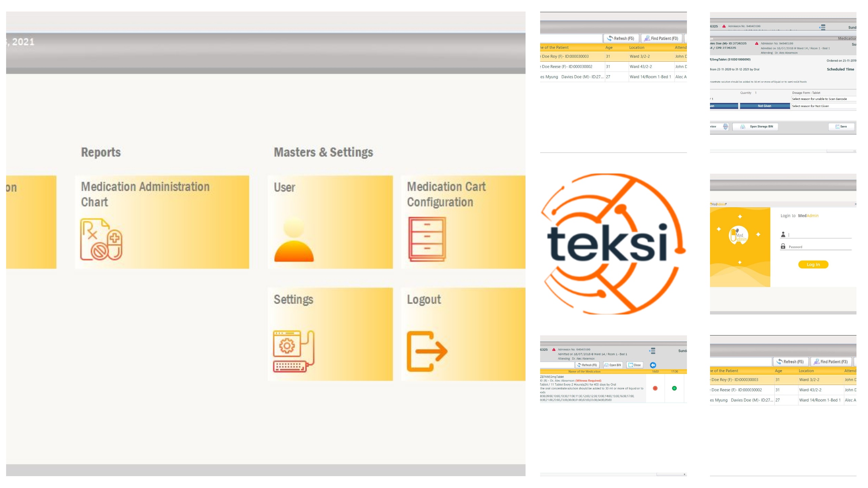Select the Masters & Settings heading

pos(323,152)
